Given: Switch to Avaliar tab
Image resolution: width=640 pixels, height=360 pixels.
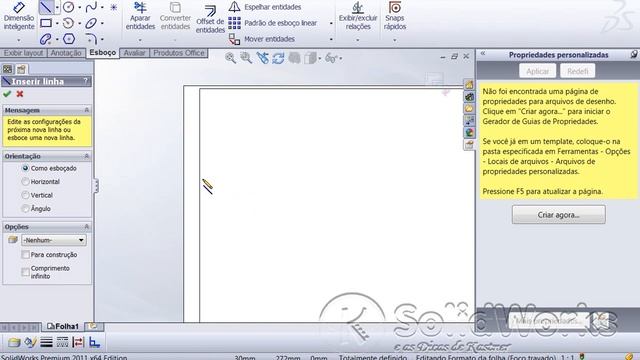Looking at the screenshot, I should tap(134, 53).
